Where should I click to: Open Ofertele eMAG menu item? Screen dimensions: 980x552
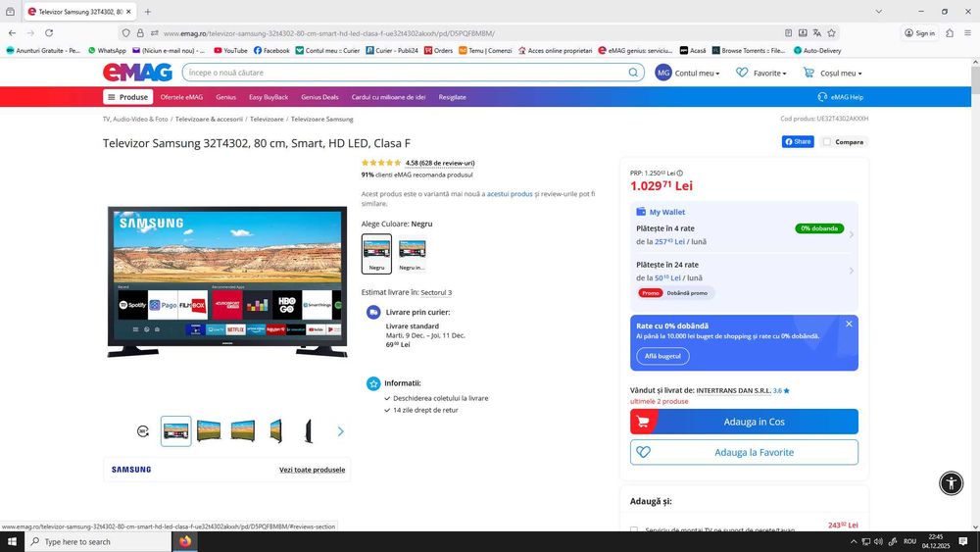pyautogui.click(x=181, y=97)
